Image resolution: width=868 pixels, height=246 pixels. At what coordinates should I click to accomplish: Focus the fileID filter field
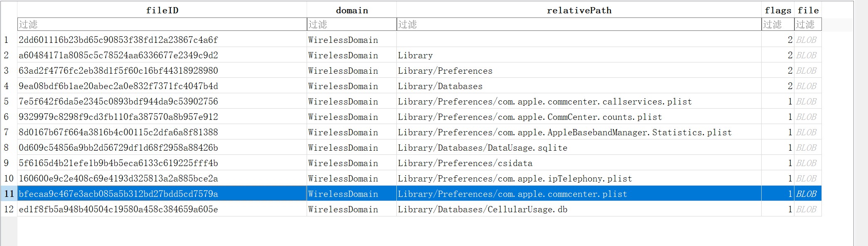(x=162, y=25)
